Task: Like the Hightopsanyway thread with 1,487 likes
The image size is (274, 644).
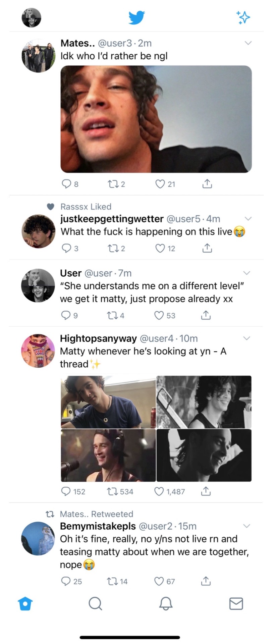Action: pyautogui.click(x=159, y=491)
